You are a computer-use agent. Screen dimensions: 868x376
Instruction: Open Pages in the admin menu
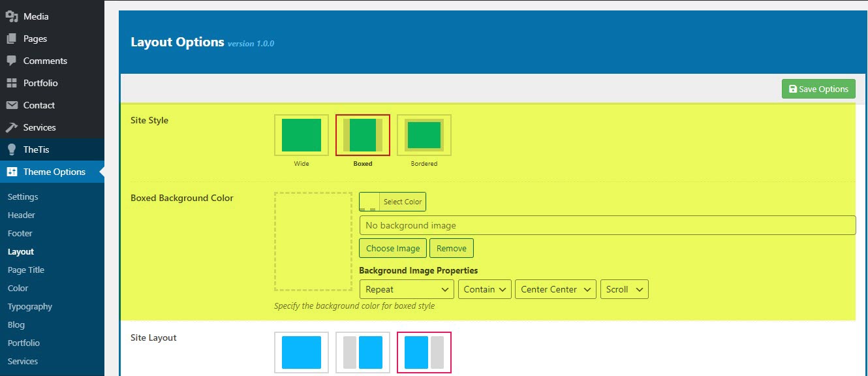point(52,39)
